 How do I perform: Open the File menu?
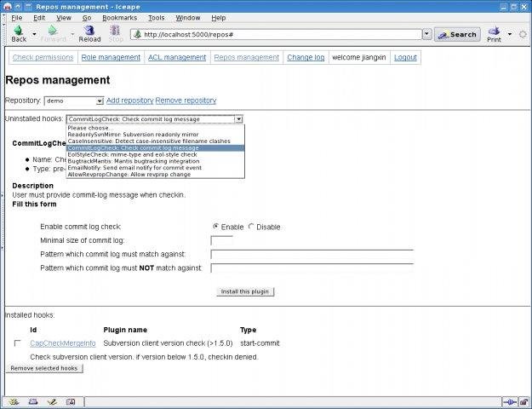click(x=17, y=18)
